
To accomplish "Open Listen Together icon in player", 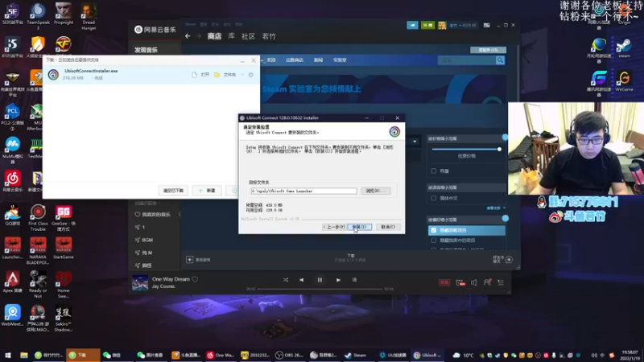I will click(x=487, y=282).
